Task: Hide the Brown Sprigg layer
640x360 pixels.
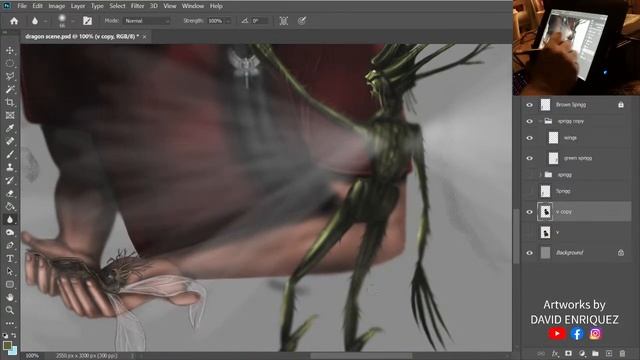Action: [529, 105]
